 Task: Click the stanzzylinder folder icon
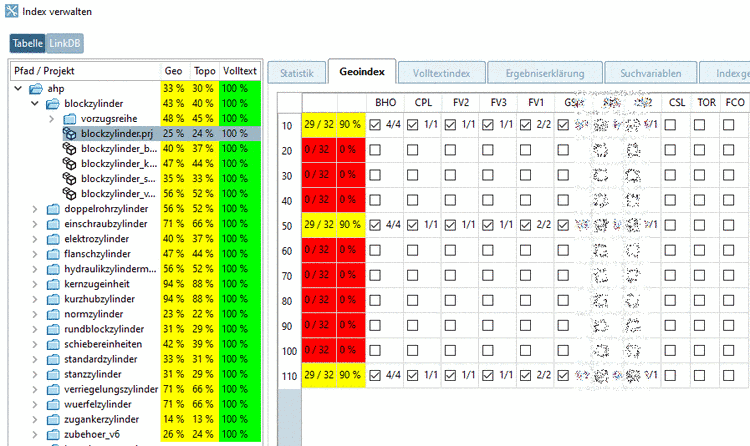pos(53,374)
